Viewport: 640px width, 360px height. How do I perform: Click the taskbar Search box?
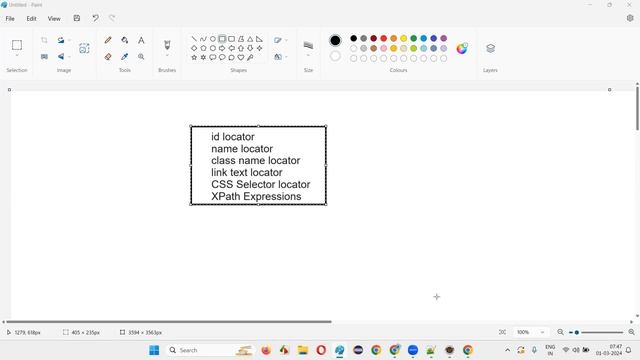pyautogui.click(x=210, y=350)
